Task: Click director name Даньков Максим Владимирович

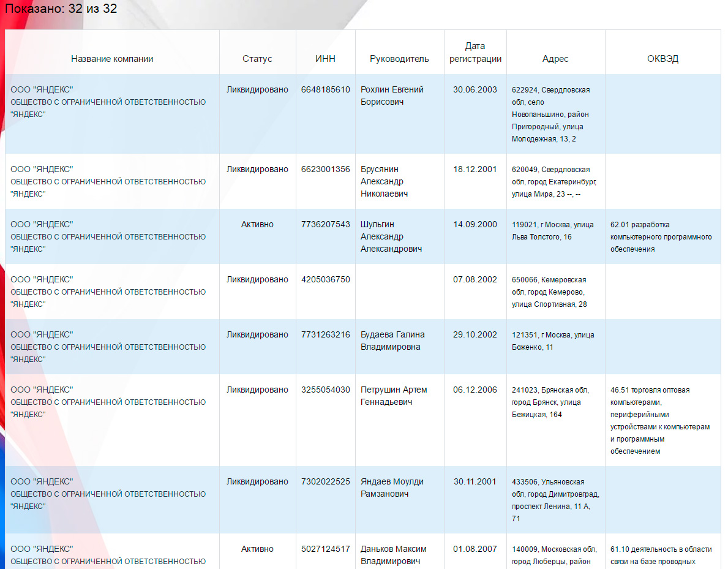Action: [x=393, y=555]
